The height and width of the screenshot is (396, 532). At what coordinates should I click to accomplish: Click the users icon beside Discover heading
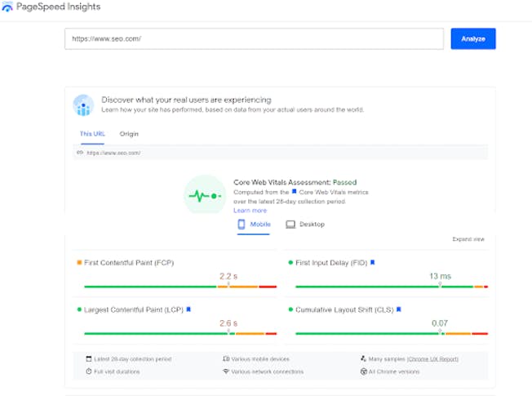click(x=83, y=105)
